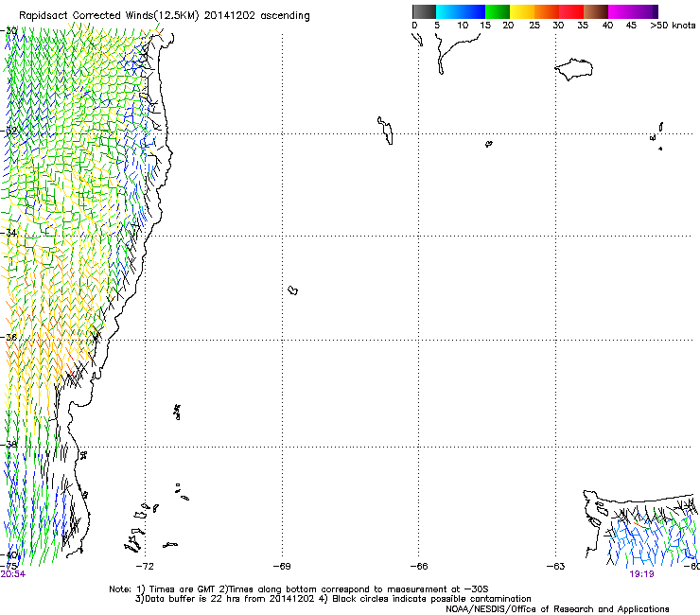Click the purple 40-50 knots legend segment
The width and height of the screenshot is (700, 615).
tap(633, 11)
